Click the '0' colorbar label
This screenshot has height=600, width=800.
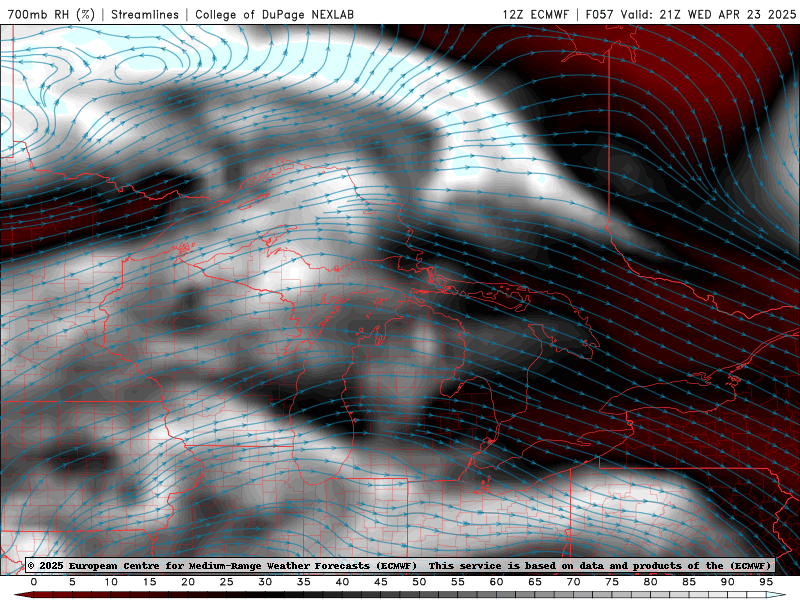pos(34,582)
